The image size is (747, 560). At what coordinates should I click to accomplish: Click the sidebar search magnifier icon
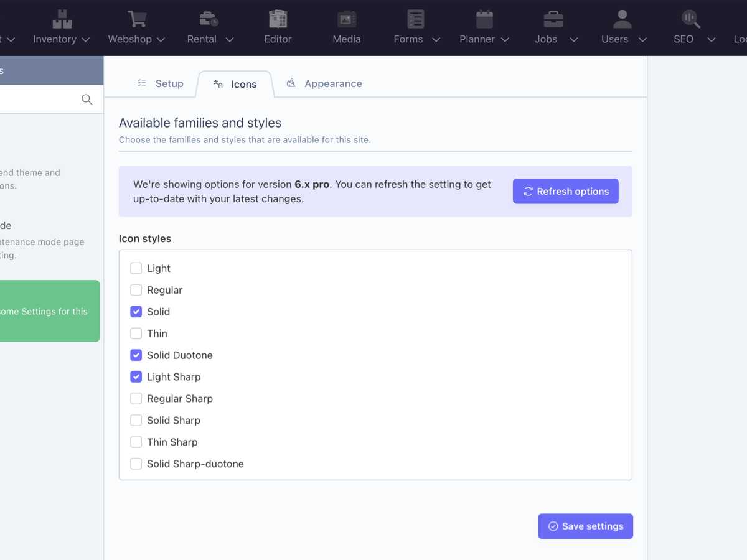(x=87, y=100)
